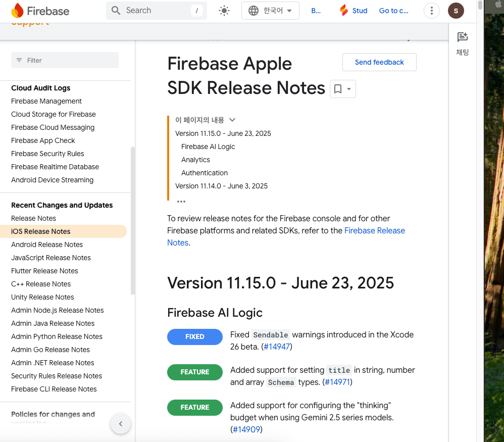Open the B... header link
504x442 pixels.
click(316, 11)
